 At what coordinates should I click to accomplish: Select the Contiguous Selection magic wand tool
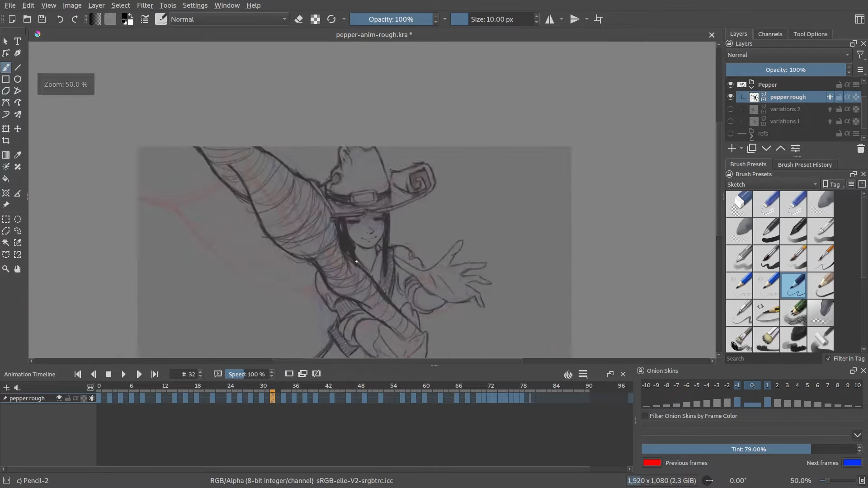(x=6, y=243)
